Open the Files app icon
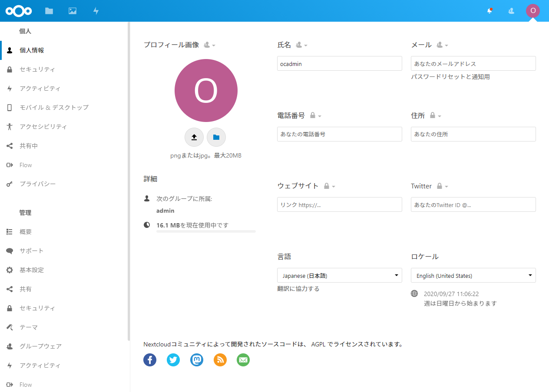549x392 pixels. [x=49, y=11]
